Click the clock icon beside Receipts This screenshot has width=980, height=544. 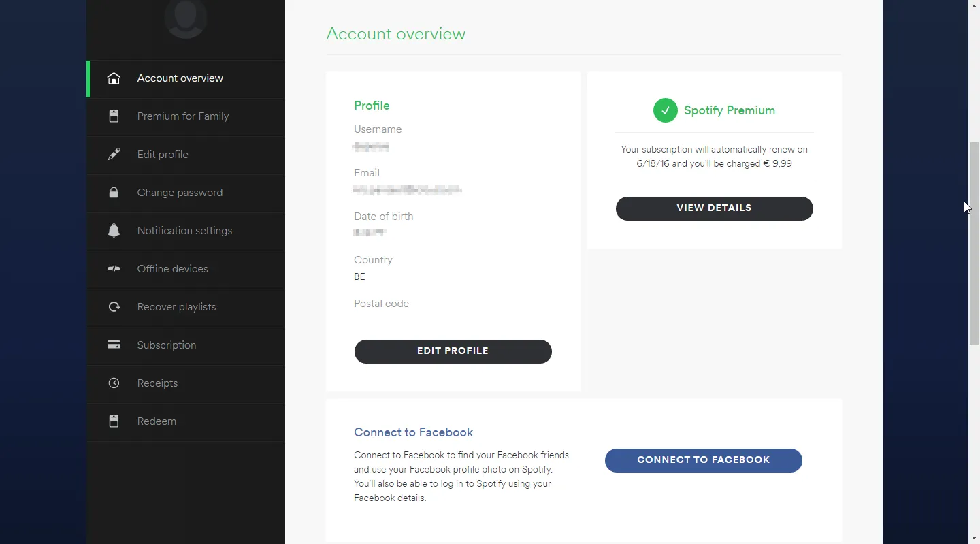(x=114, y=383)
